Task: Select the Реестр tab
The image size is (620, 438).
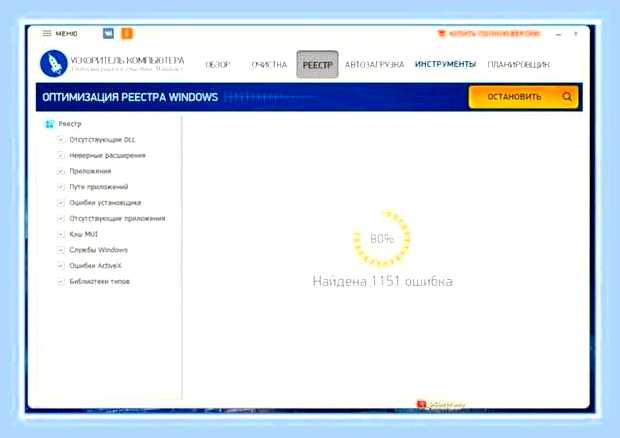Action: point(317,64)
